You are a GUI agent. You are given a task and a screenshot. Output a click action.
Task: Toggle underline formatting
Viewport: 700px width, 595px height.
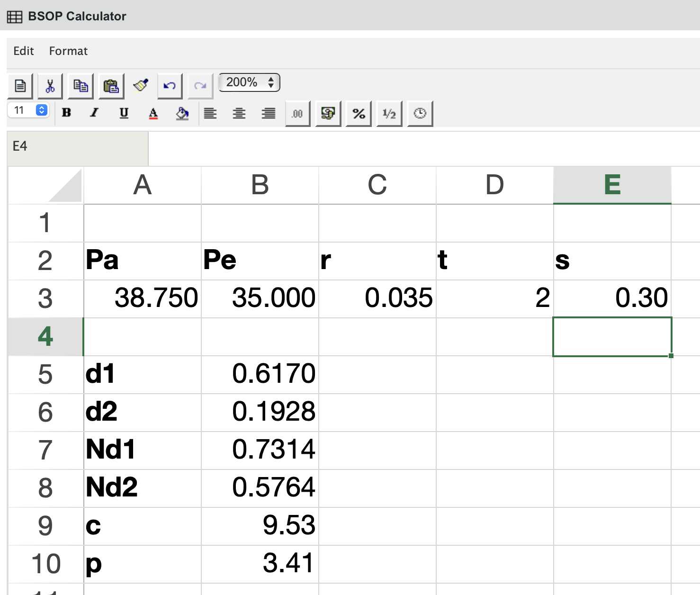(x=124, y=113)
